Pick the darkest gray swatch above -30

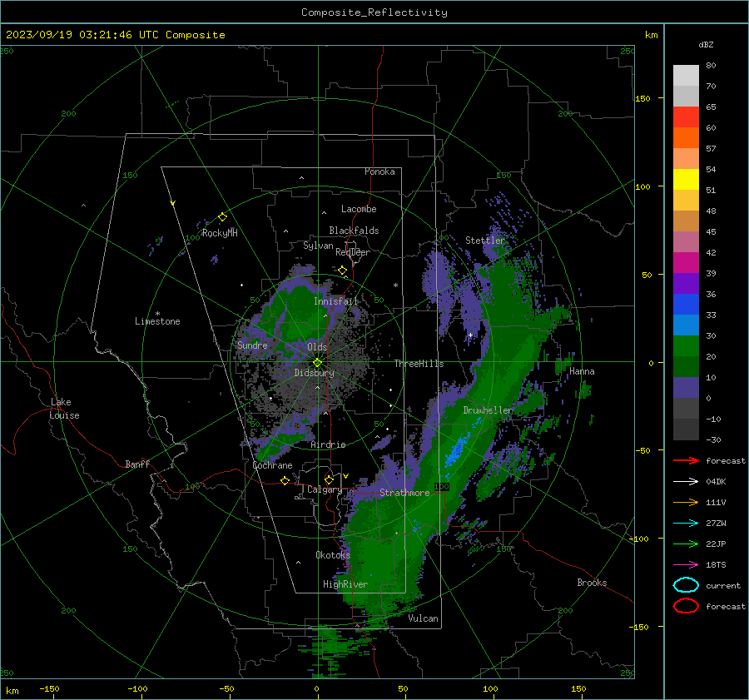pyautogui.click(x=686, y=429)
